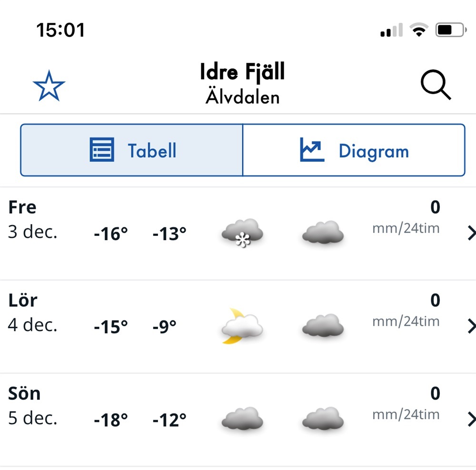Viewport: 476px width, 470px height.
Task: Tap the Tabell table icon
Action: click(102, 149)
